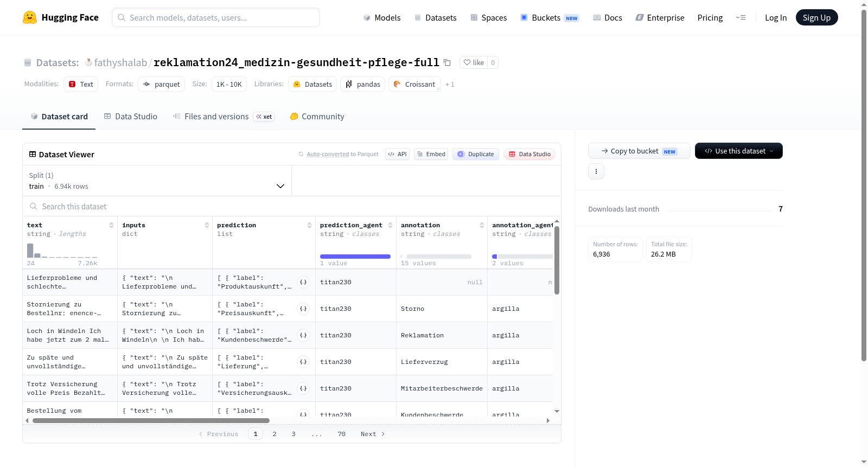The image size is (868, 467).
Task: Switch to the Dataset card tab
Action: click(x=59, y=117)
